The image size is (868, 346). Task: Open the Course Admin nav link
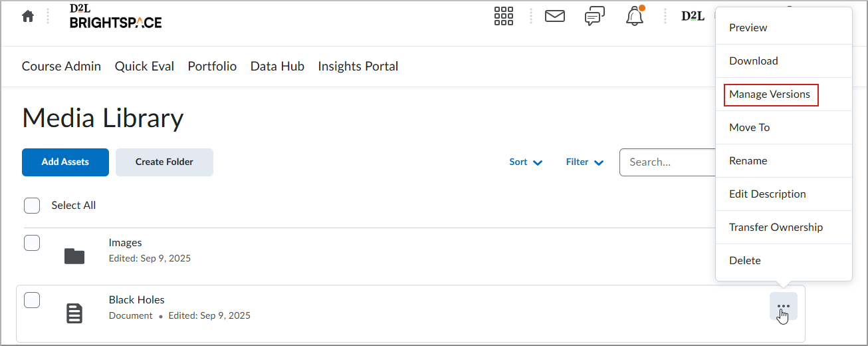tap(61, 66)
